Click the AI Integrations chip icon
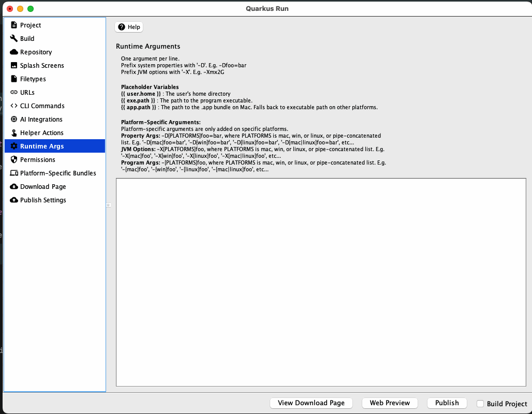The width and height of the screenshot is (532, 414). click(14, 119)
